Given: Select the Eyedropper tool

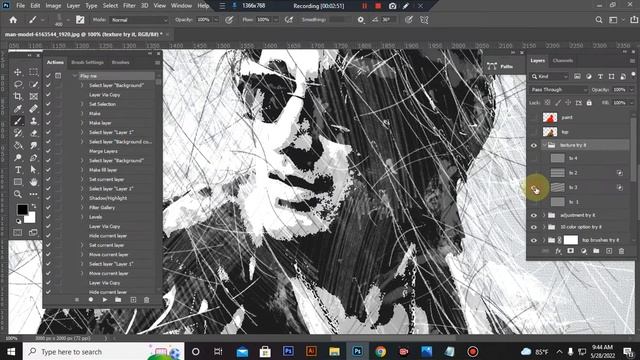Looking at the screenshot, I should [18, 109].
